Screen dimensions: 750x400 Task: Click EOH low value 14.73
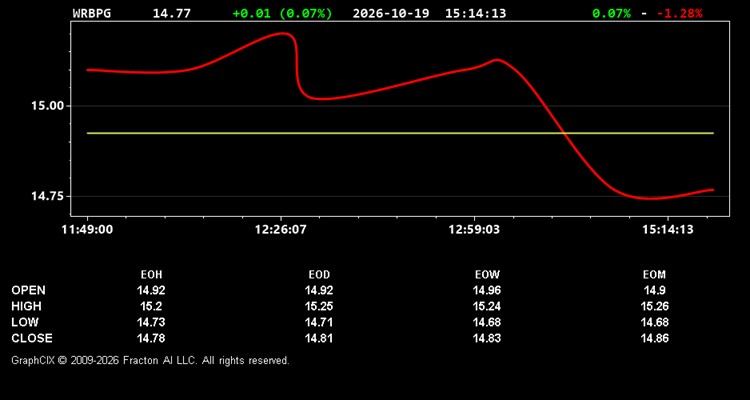point(151,322)
